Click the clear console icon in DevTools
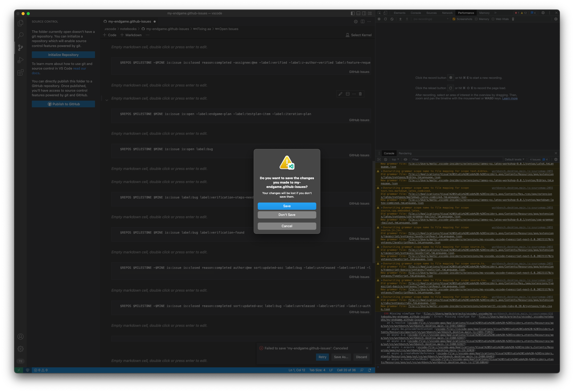574x392 pixels. 386,159
